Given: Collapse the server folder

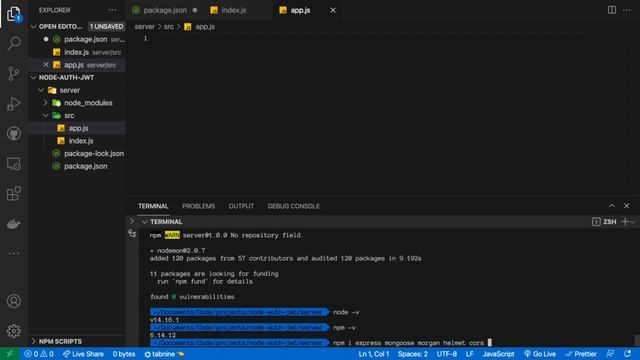Looking at the screenshot, I should [41, 90].
